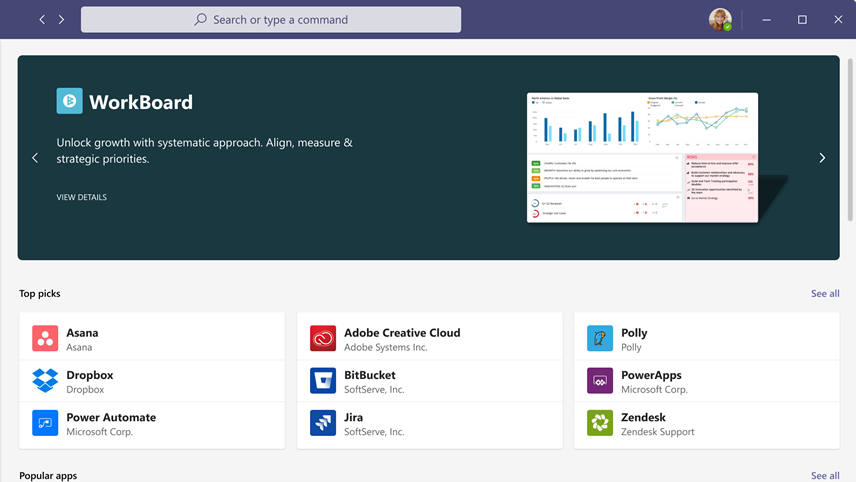
Task: Select the Power Automate title text
Action: (111, 417)
